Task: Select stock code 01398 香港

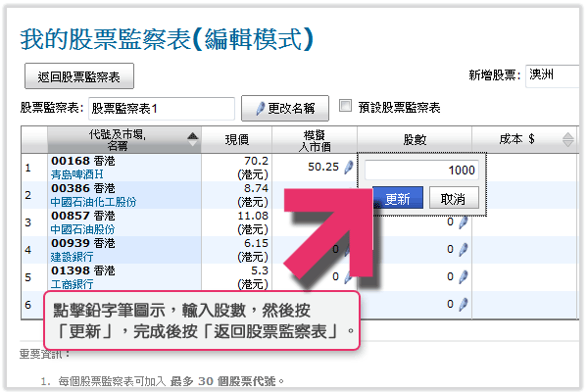Action: pos(83,270)
